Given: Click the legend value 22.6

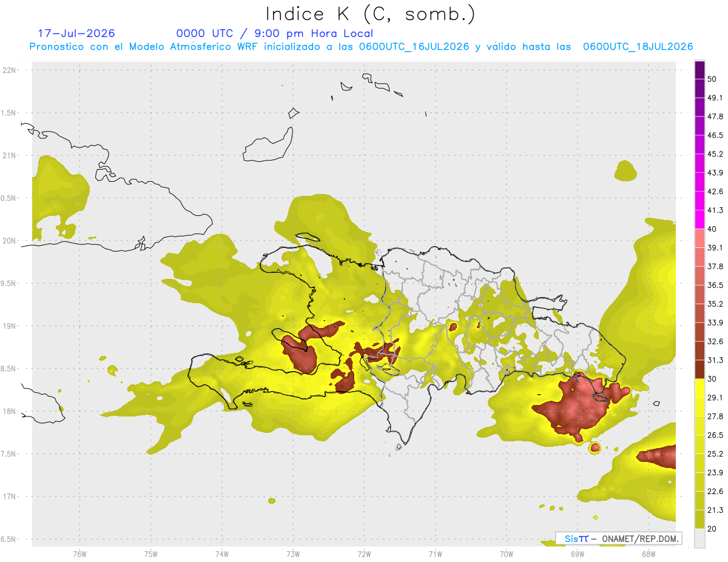Looking at the screenshot, I should click(715, 492).
